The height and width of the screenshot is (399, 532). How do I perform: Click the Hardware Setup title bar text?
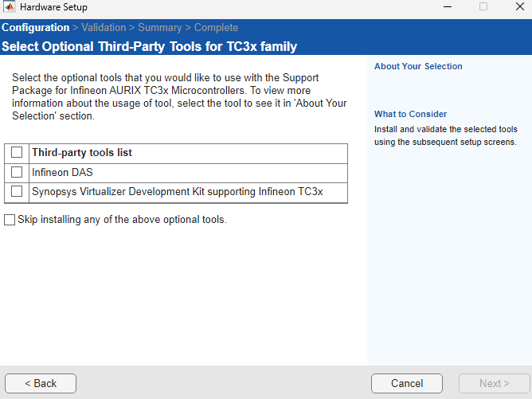point(53,7)
